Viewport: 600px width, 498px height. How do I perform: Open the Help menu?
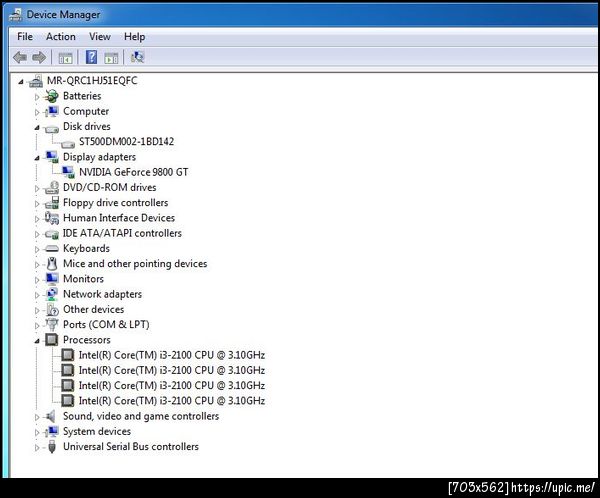[x=134, y=37]
